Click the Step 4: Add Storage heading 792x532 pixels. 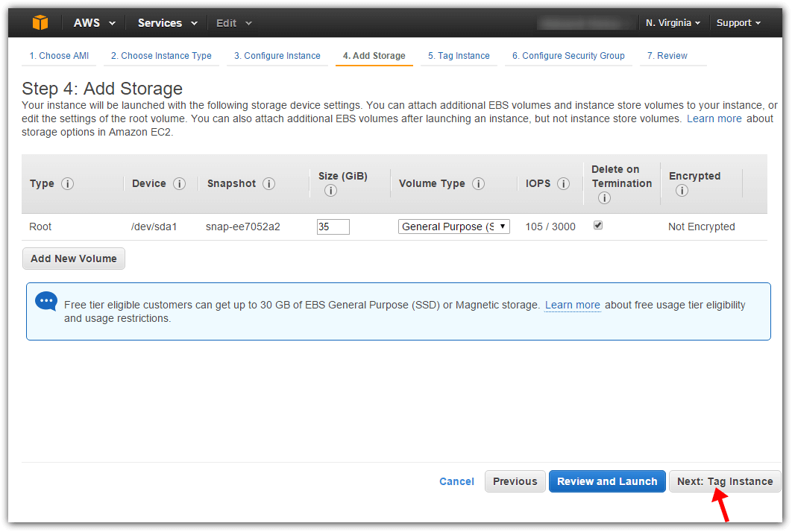click(x=102, y=89)
